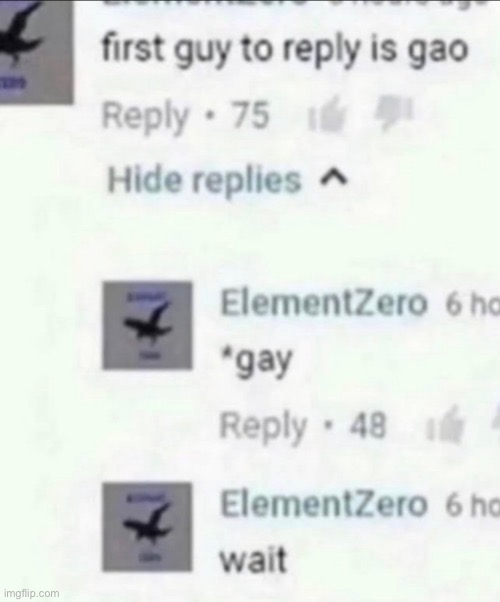Collapse replies using the up chevron
This screenshot has width=500, height=602.
(x=334, y=180)
